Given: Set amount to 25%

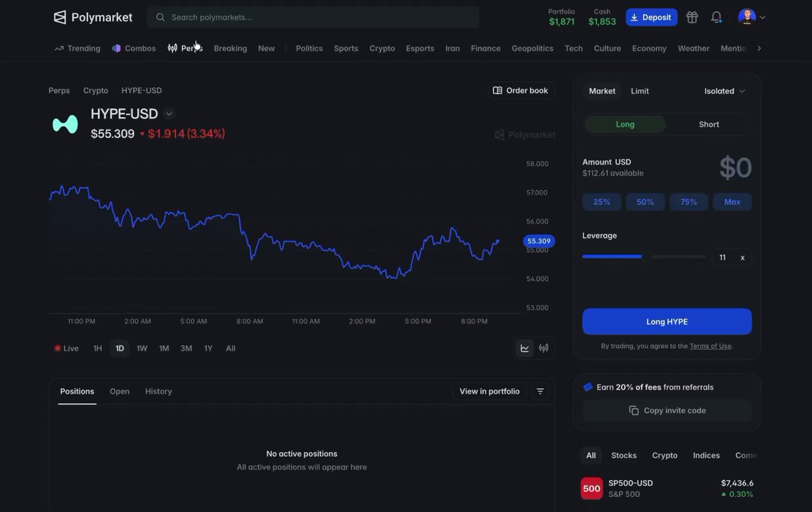Looking at the screenshot, I should 602,202.
